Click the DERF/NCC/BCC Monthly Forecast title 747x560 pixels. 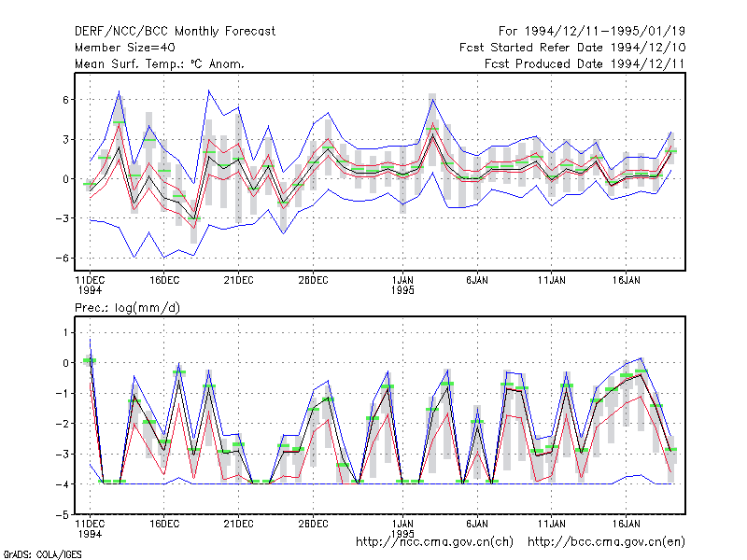point(175,32)
